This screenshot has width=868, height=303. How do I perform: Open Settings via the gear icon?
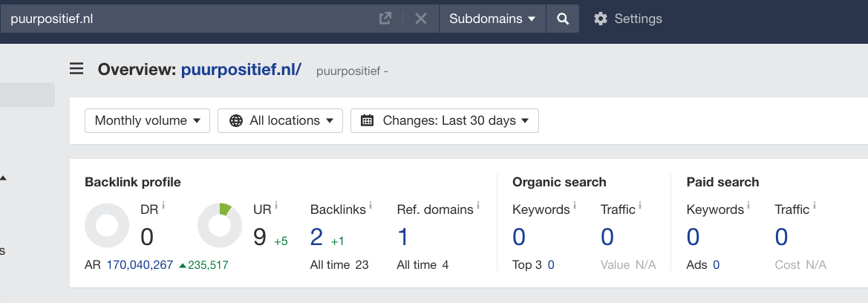click(600, 19)
